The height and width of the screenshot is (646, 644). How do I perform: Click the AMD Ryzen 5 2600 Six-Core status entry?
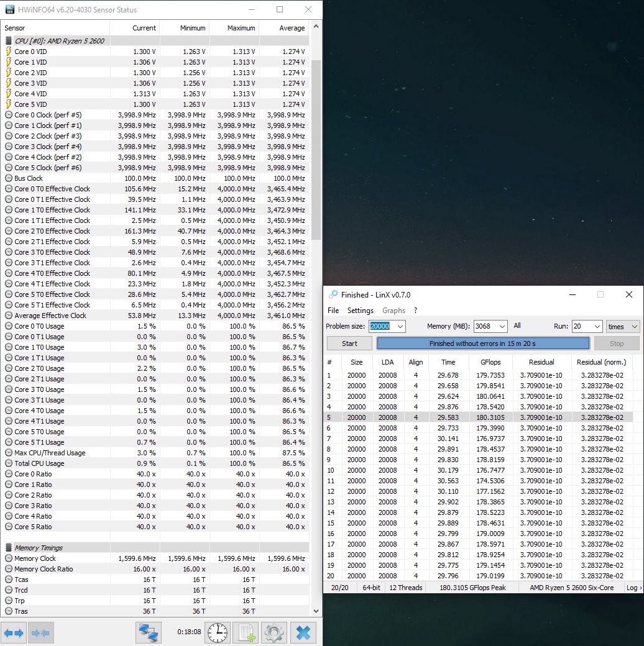[571, 588]
